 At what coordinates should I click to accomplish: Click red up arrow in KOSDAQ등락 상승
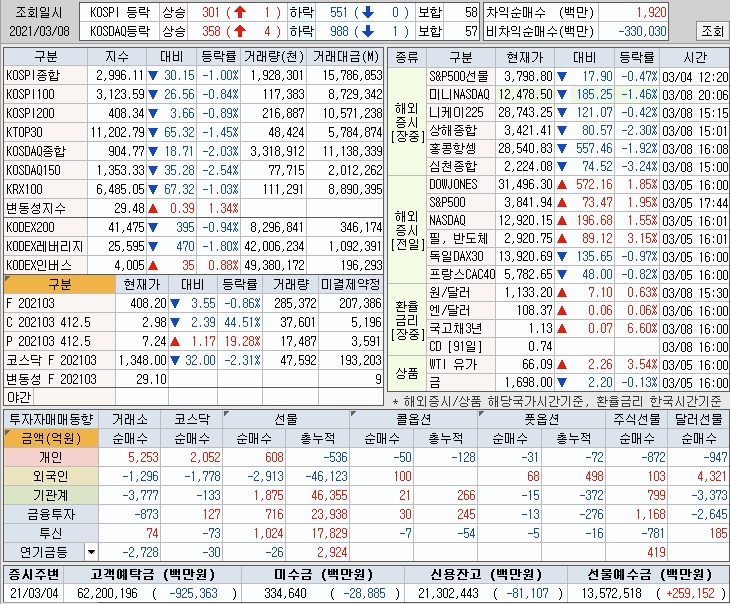240,31
